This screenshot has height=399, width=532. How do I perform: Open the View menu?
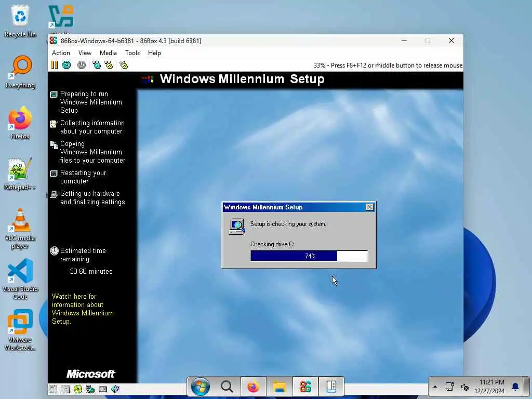pos(85,53)
